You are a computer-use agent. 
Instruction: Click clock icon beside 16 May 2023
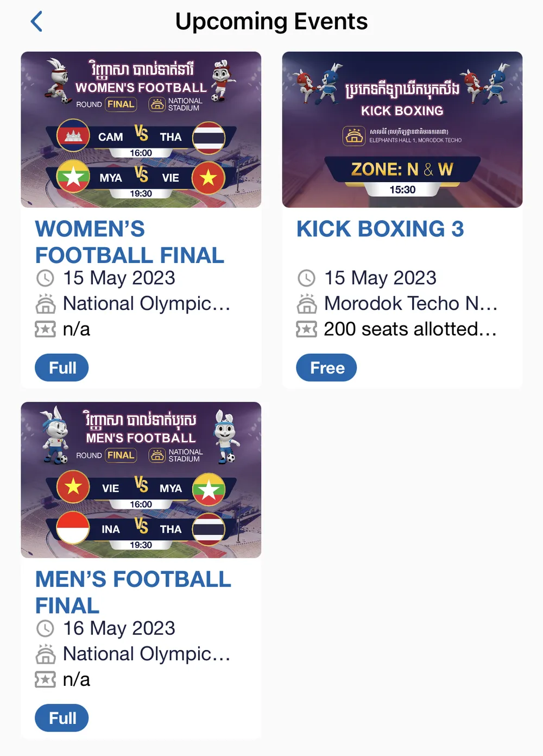pos(45,629)
